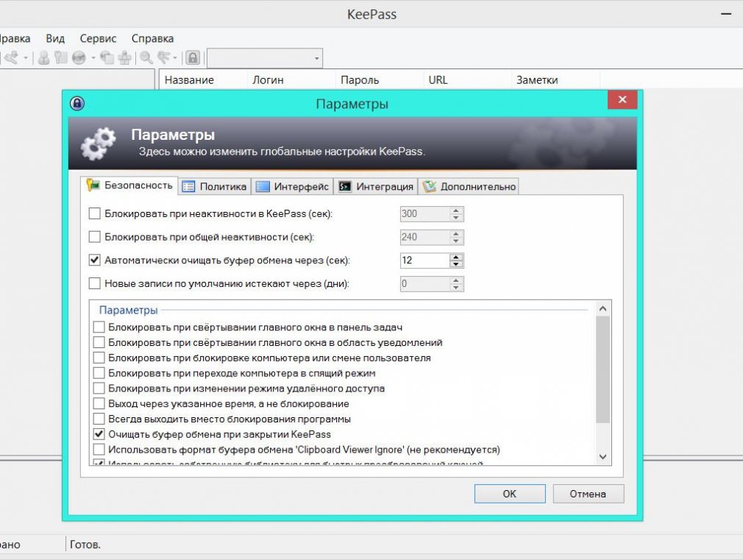This screenshot has width=743, height=560.
Task: Check Блокировать при блокировке компьютера или смене пользователя
Action: 99,357
